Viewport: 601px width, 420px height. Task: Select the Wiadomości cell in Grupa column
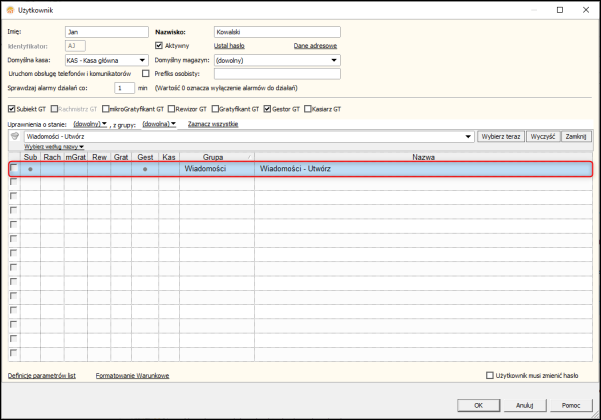pos(217,169)
